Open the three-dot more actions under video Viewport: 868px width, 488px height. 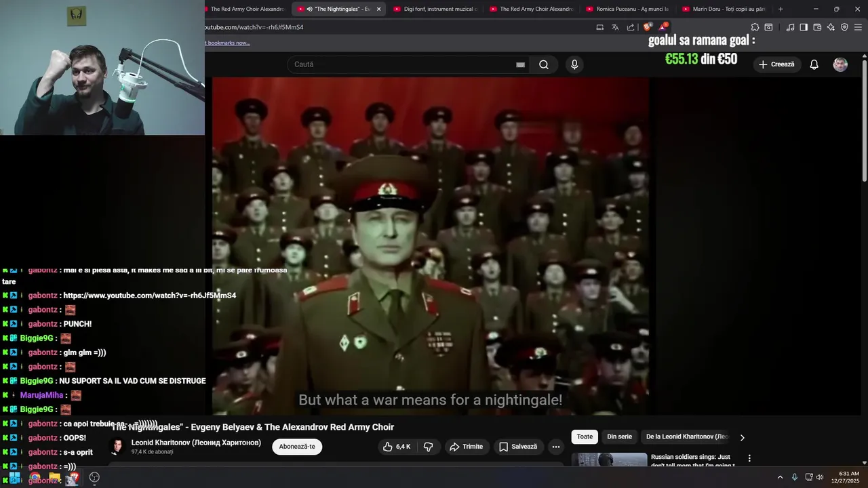click(x=556, y=447)
